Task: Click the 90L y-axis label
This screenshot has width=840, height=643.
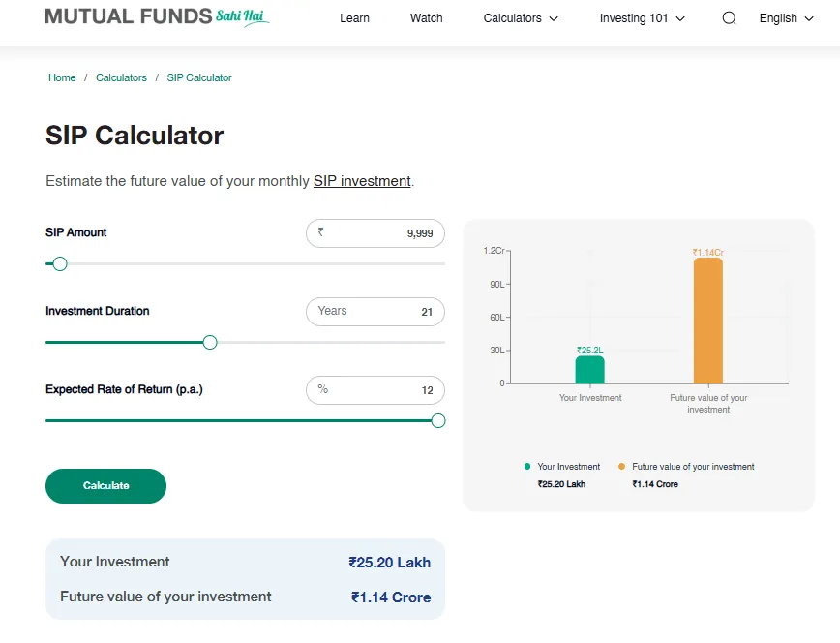Action: pos(497,285)
